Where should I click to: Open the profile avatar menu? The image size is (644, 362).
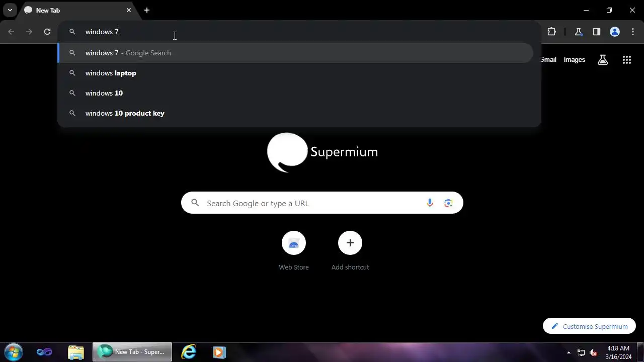coord(614,32)
